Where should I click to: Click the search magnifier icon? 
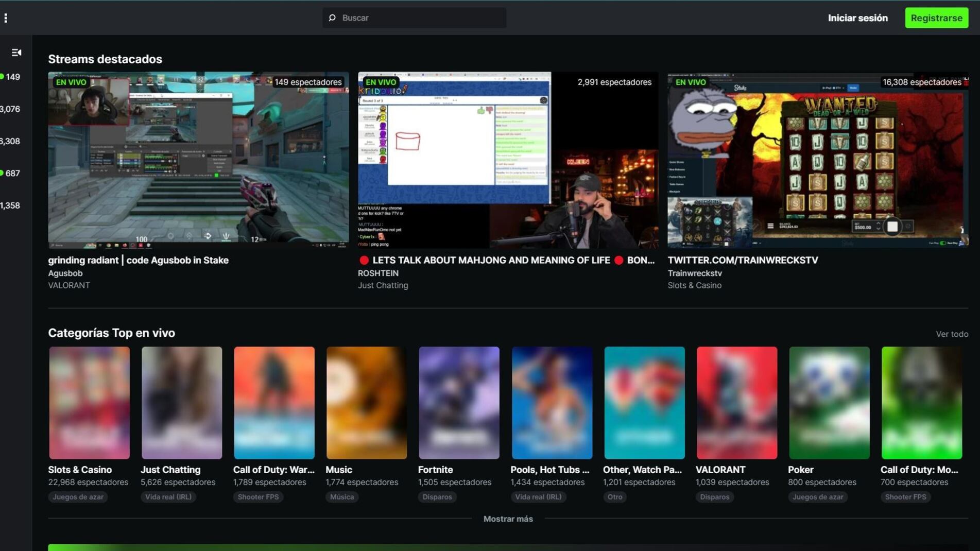pyautogui.click(x=332, y=18)
